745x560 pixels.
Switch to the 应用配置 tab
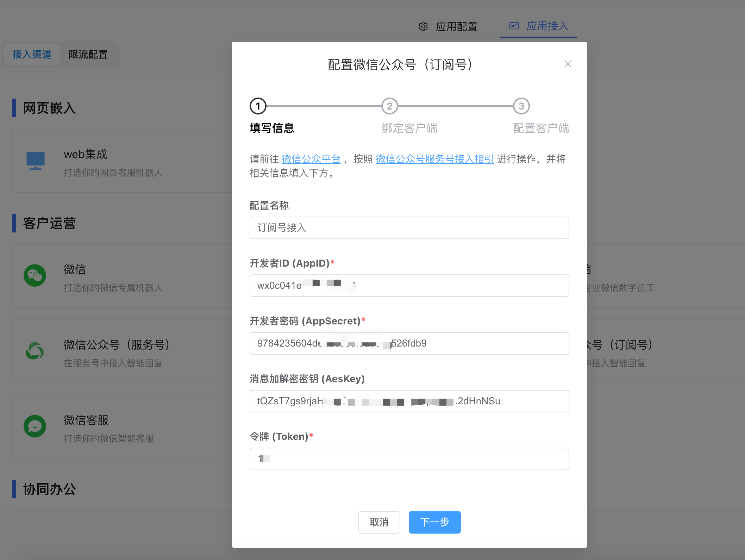click(x=456, y=26)
